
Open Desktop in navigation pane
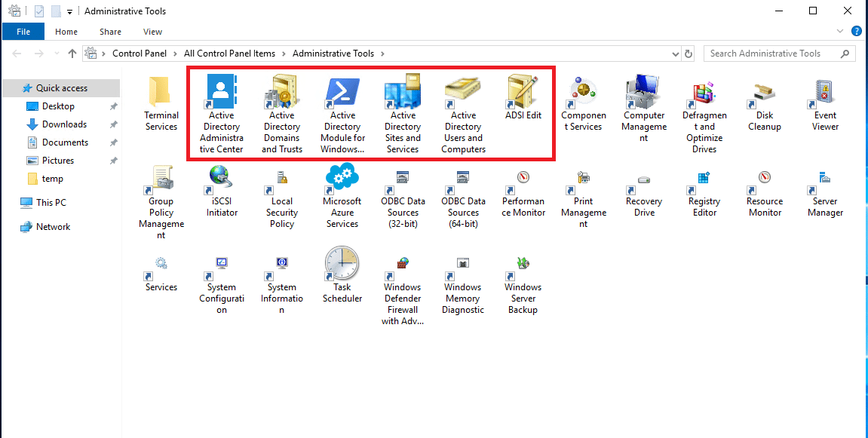[58, 106]
